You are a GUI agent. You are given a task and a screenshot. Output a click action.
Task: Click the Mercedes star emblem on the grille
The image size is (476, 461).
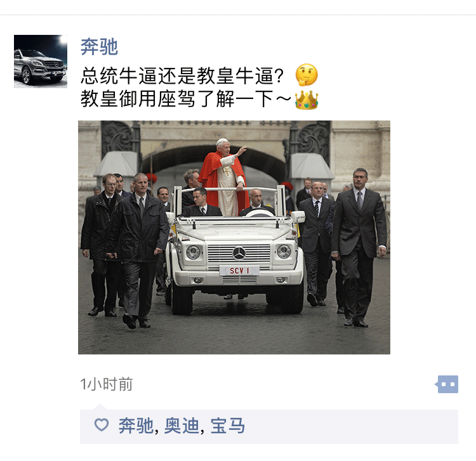[239, 253]
